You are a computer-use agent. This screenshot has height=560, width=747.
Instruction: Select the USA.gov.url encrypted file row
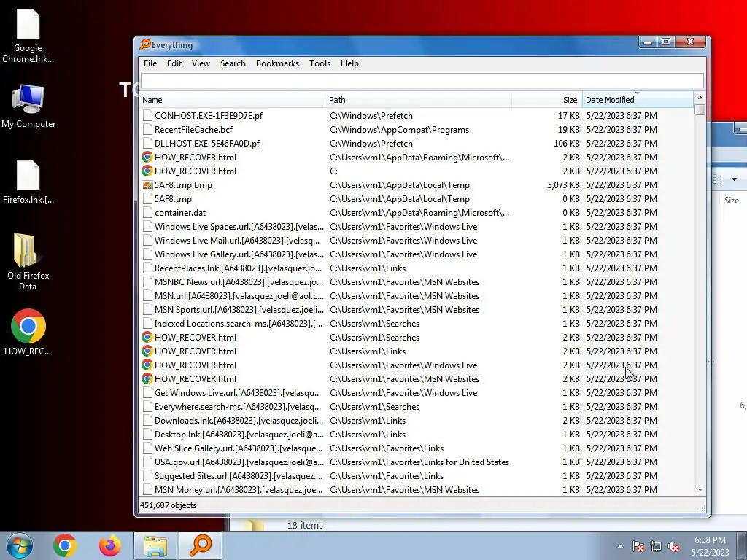417,462
